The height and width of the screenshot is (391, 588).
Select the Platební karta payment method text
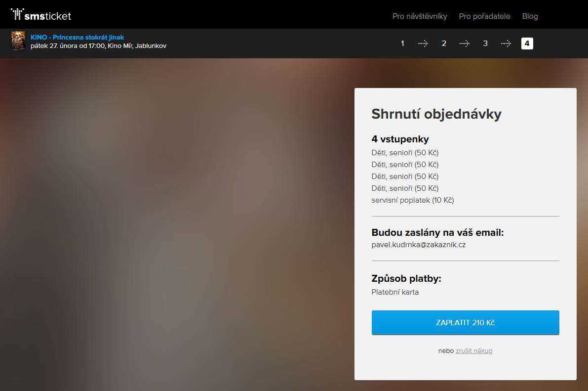coord(395,292)
